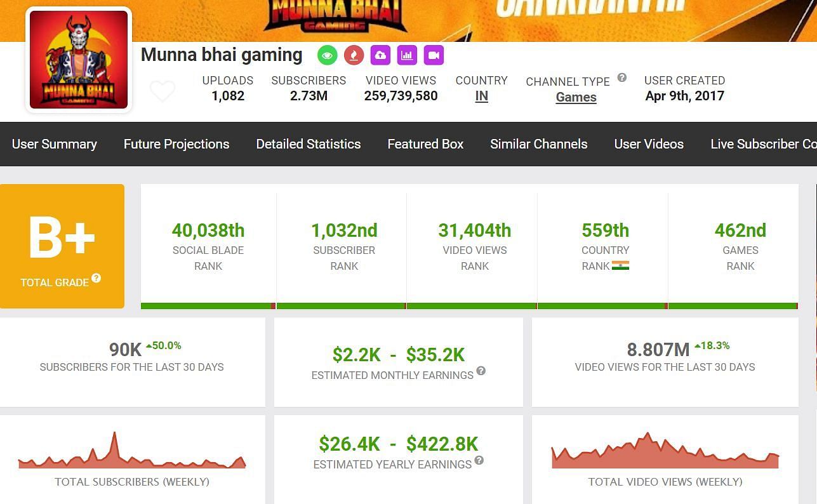Click the 90K subscribers last 30 days value
Screen dimensions: 817x504
[x=125, y=350]
